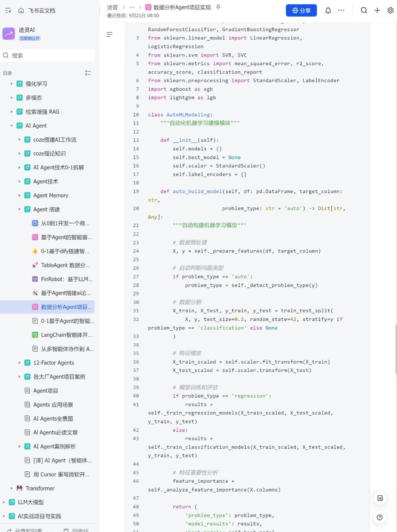Open the Agent技术 item
The image size is (397, 532).
coord(46,181)
